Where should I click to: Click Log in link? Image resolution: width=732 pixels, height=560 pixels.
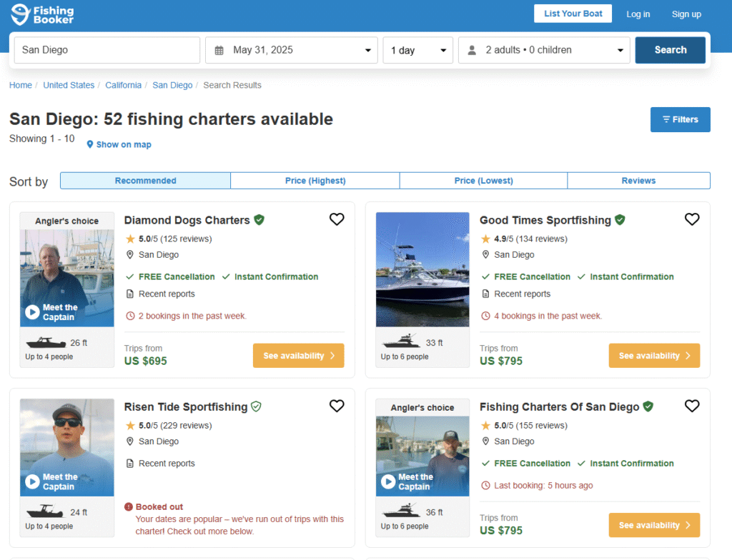[x=638, y=14]
